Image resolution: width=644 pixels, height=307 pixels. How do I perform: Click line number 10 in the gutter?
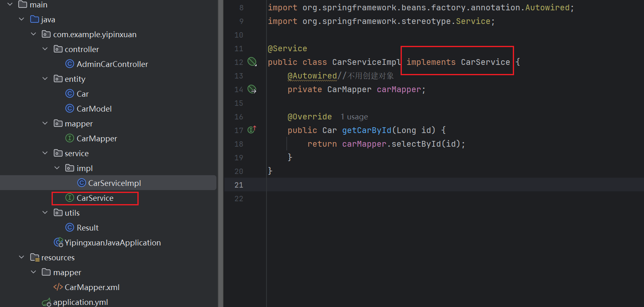[x=239, y=35]
